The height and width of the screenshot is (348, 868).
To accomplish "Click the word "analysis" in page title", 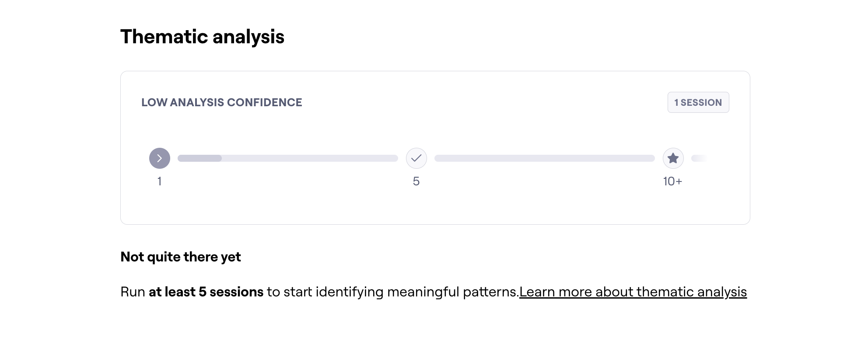I will 248,37.
